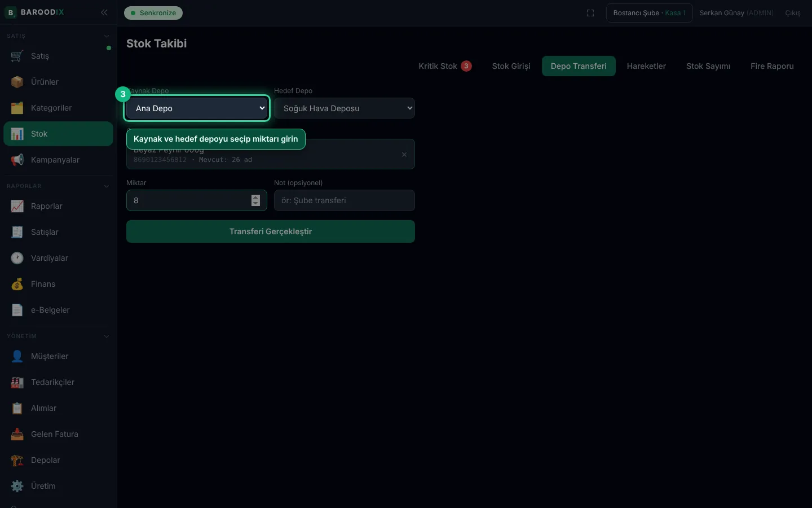Open the Depolar crane icon
The height and width of the screenshot is (508, 812).
coord(17,460)
